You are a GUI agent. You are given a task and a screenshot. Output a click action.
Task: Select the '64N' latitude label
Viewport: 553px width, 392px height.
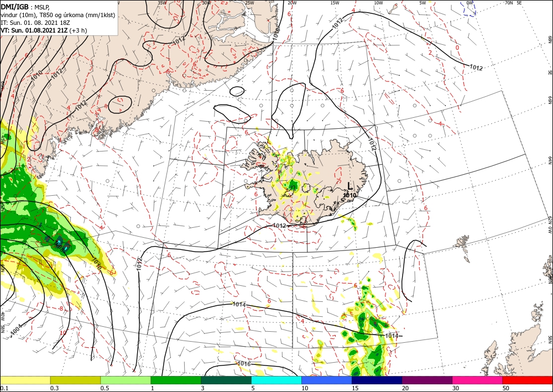pyautogui.click(x=550, y=160)
